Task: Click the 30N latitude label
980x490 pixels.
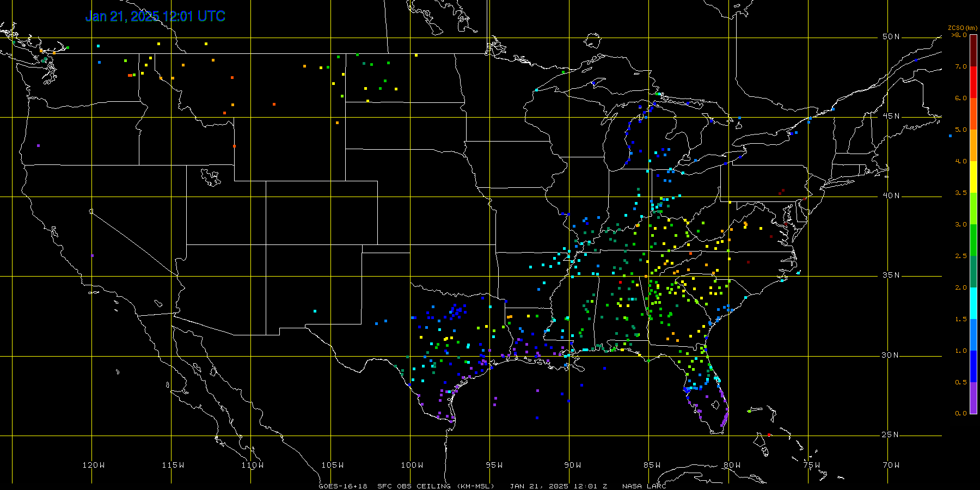Action: pos(891,355)
